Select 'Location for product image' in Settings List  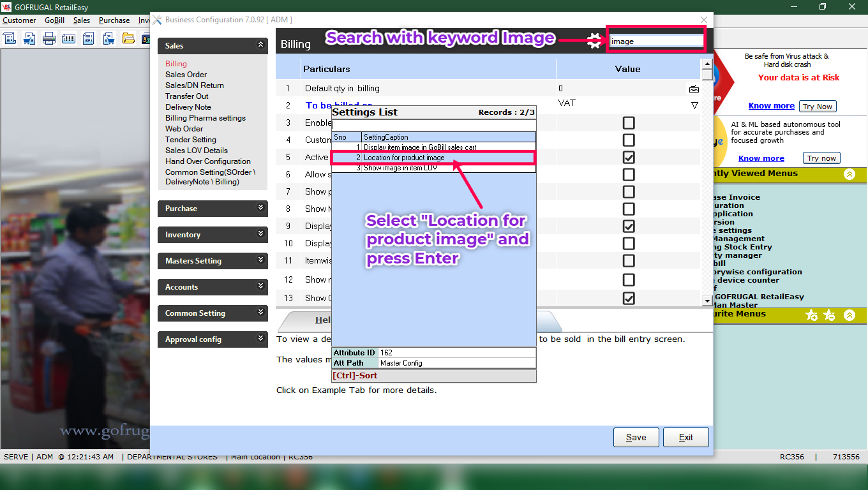pyautogui.click(x=434, y=158)
